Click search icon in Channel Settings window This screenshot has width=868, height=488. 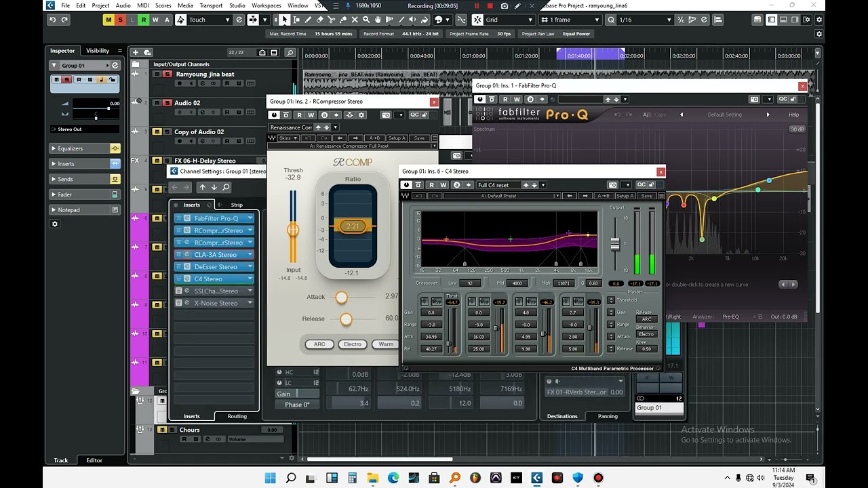pos(226,187)
